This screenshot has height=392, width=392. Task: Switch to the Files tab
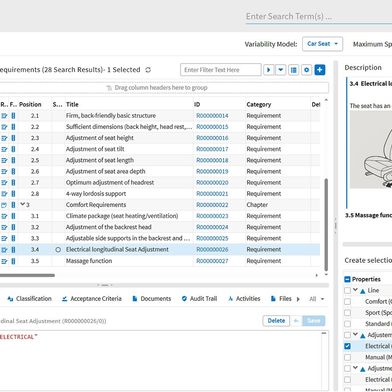282,299
